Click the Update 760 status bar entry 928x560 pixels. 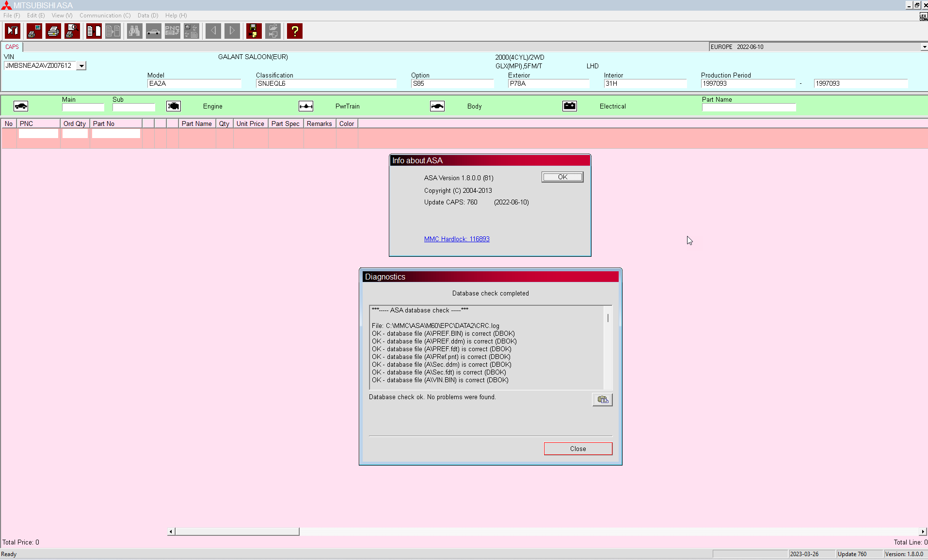tap(859, 554)
